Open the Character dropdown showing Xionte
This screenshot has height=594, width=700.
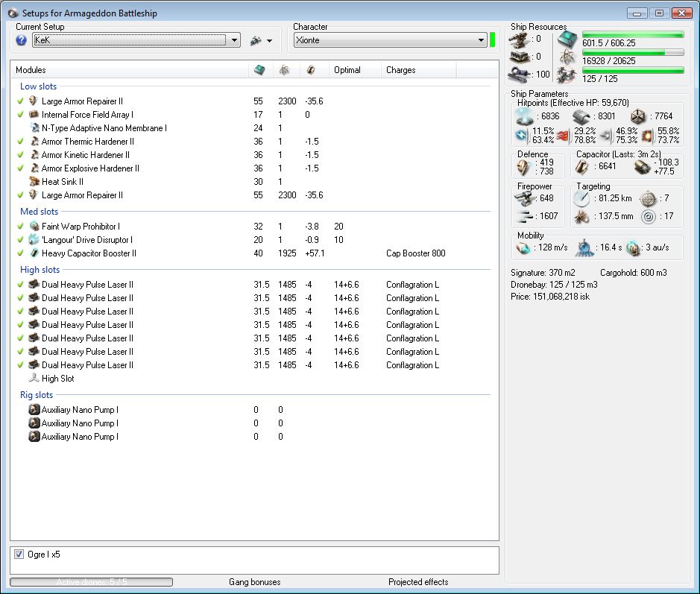click(481, 40)
